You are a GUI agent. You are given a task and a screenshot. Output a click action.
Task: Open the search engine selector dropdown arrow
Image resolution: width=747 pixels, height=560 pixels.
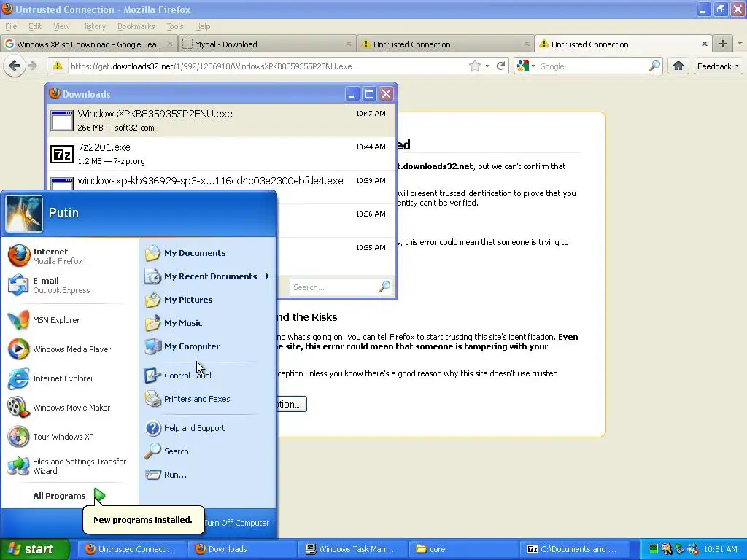coord(533,66)
